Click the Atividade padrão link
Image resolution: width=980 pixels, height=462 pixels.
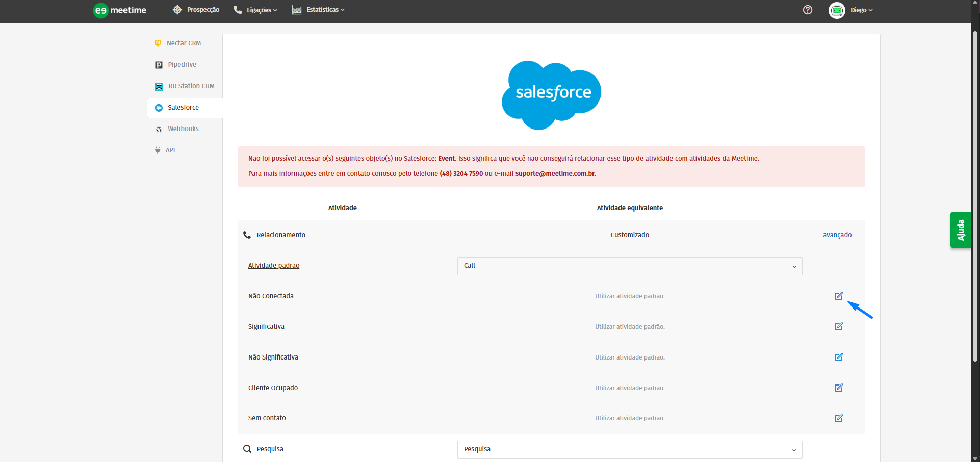(274, 266)
